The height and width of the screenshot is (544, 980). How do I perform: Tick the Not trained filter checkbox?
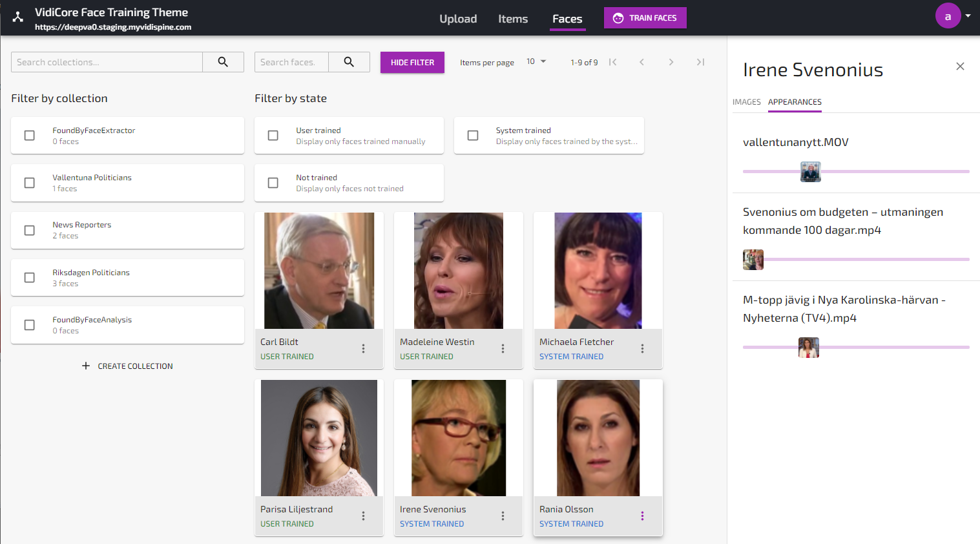click(x=273, y=183)
